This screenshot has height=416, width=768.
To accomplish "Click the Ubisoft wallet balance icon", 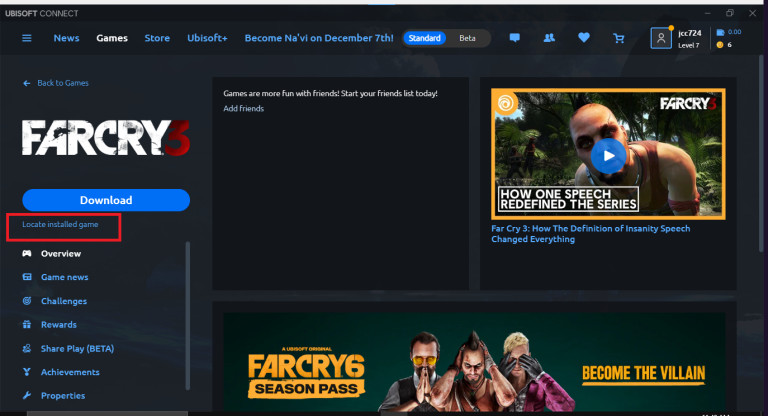I will coord(720,32).
